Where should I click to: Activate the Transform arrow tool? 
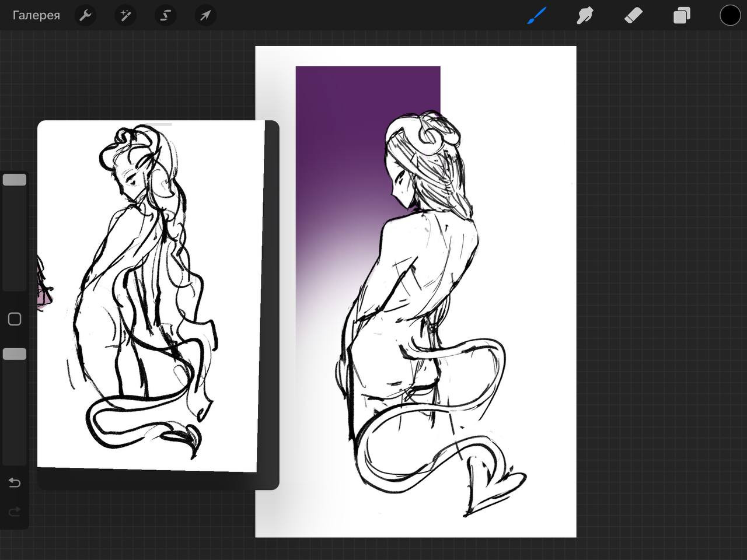point(205,15)
